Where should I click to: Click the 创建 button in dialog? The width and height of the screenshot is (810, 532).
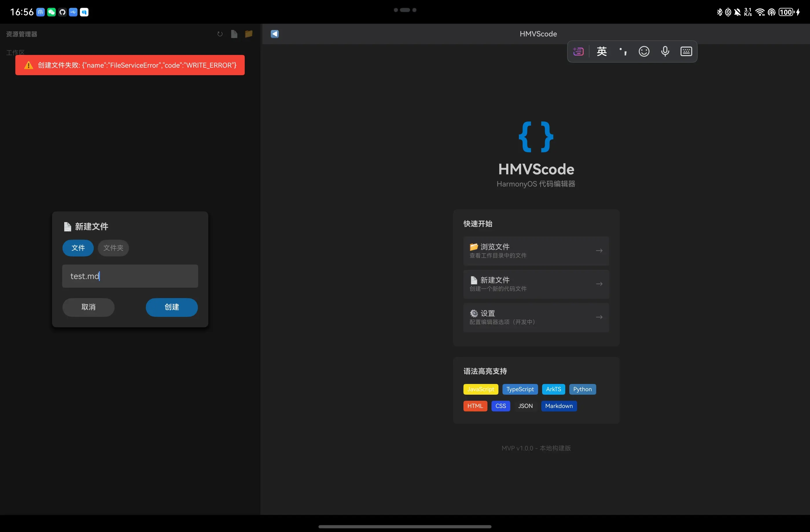point(172,307)
